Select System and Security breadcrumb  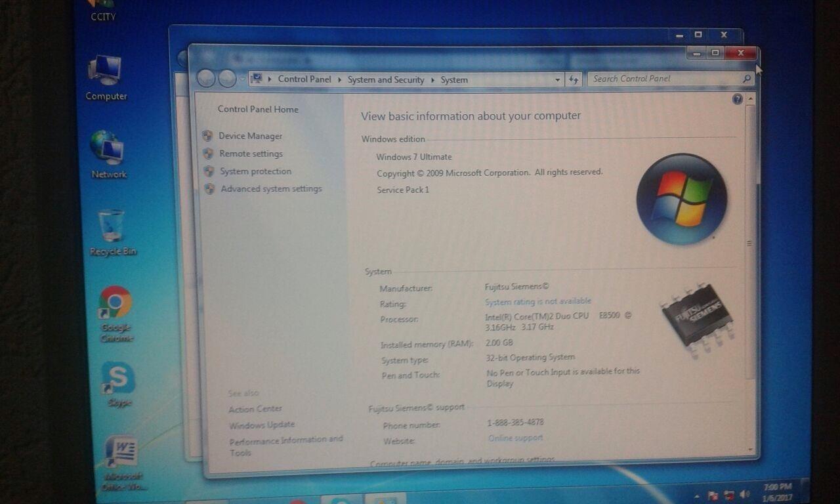386,79
